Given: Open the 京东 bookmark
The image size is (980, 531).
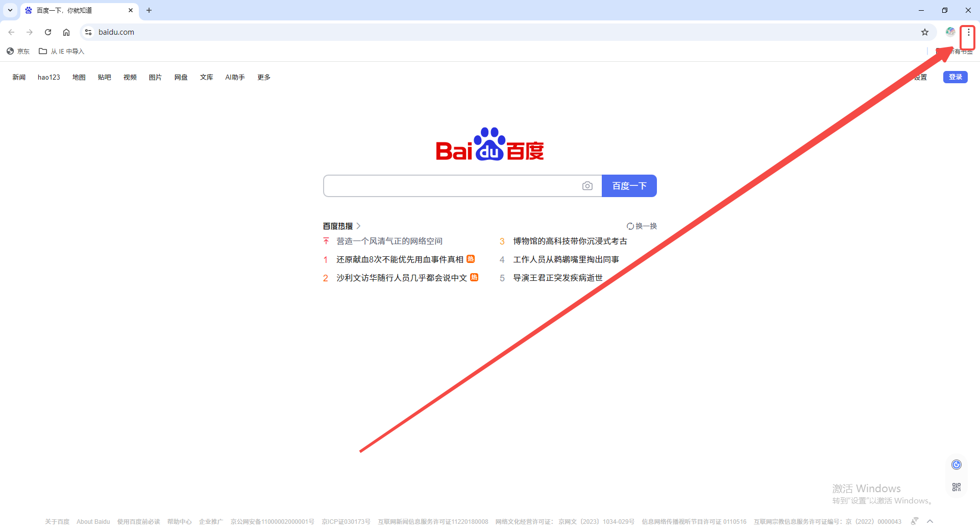Looking at the screenshot, I should click(18, 51).
